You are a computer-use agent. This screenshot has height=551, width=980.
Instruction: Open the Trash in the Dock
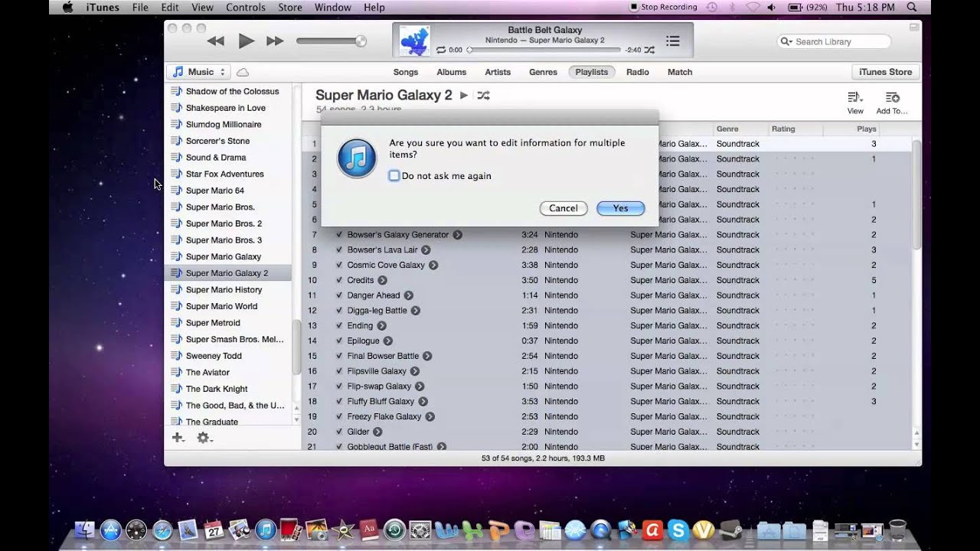point(897,530)
